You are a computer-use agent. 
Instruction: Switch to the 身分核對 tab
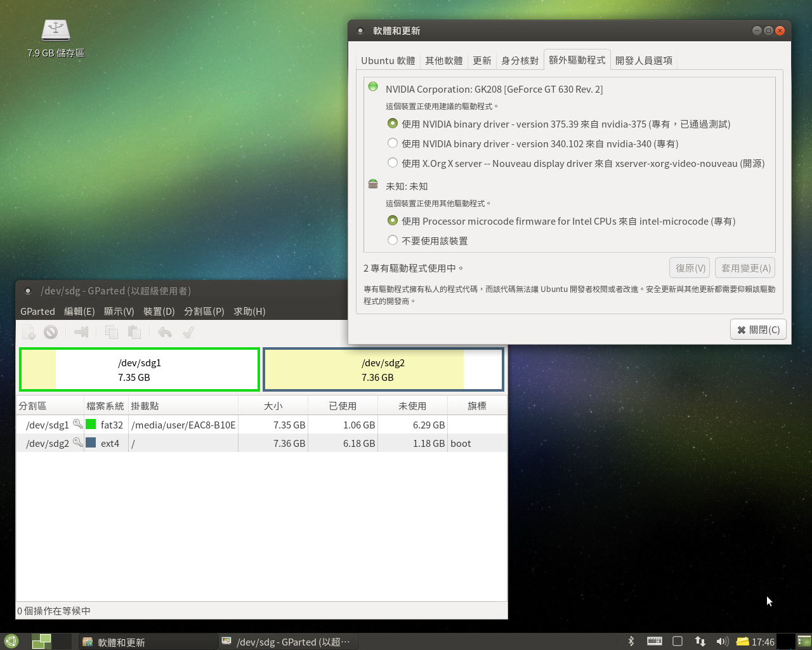pos(520,60)
